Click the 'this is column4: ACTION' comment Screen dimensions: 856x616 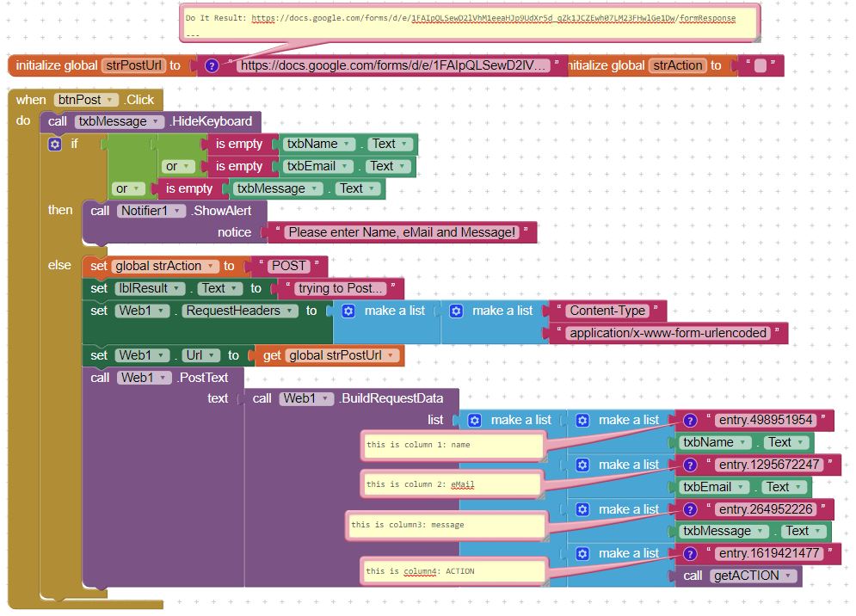(x=453, y=572)
